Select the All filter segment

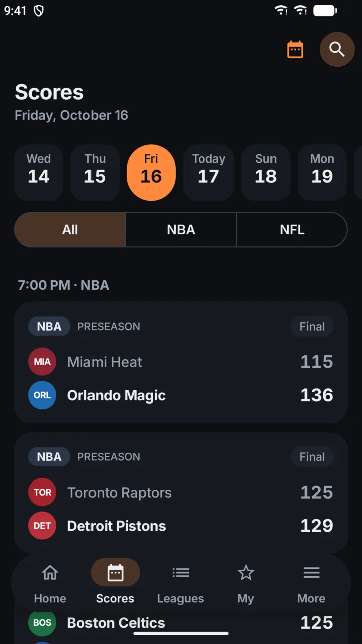[70, 230]
